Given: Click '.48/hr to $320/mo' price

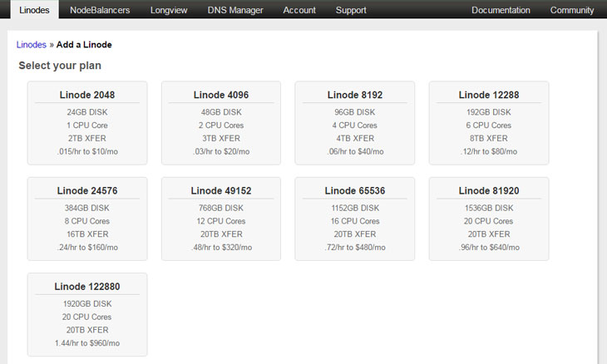Looking at the screenshot, I should coord(221,248).
